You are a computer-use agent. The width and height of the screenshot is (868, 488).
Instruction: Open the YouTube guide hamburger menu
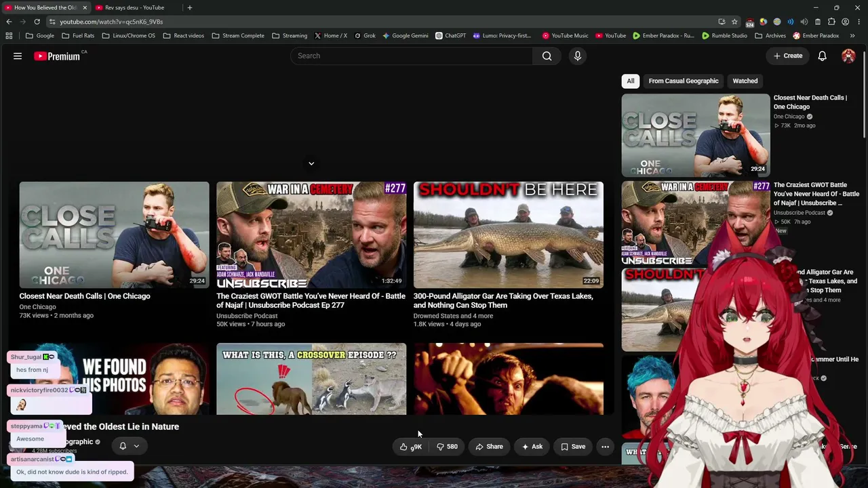[x=18, y=56]
